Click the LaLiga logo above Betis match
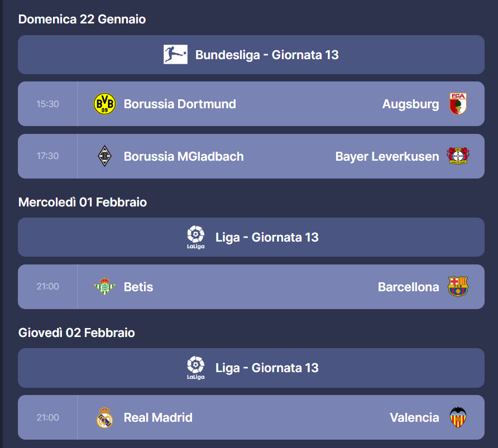Image resolution: width=498 pixels, height=448 pixels. [196, 237]
